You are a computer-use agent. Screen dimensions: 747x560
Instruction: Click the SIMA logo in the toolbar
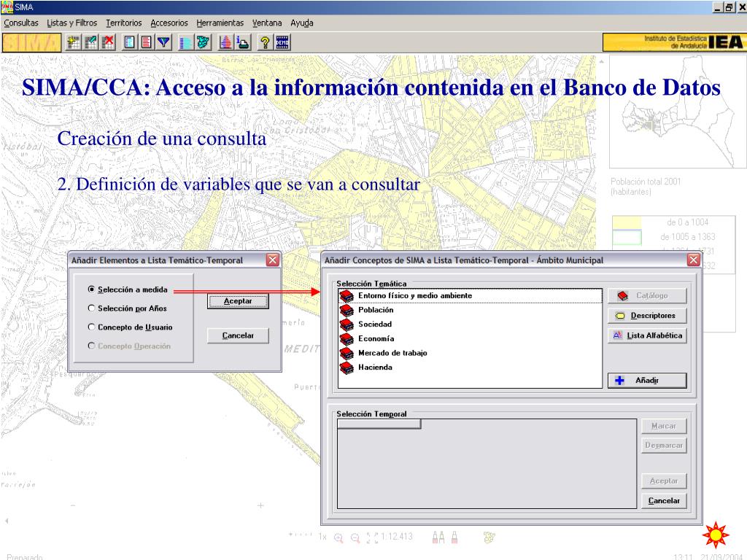pyautogui.click(x=32, y=42)
